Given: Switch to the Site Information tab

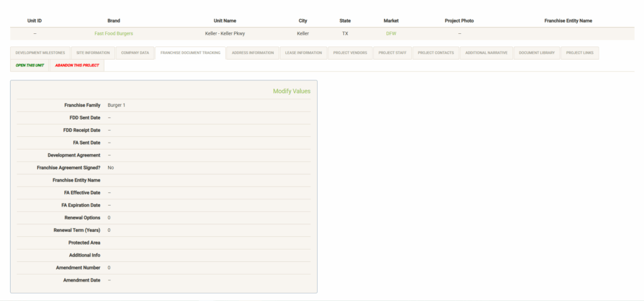Looking at the screenshot, I should click(x=93, y=53).
